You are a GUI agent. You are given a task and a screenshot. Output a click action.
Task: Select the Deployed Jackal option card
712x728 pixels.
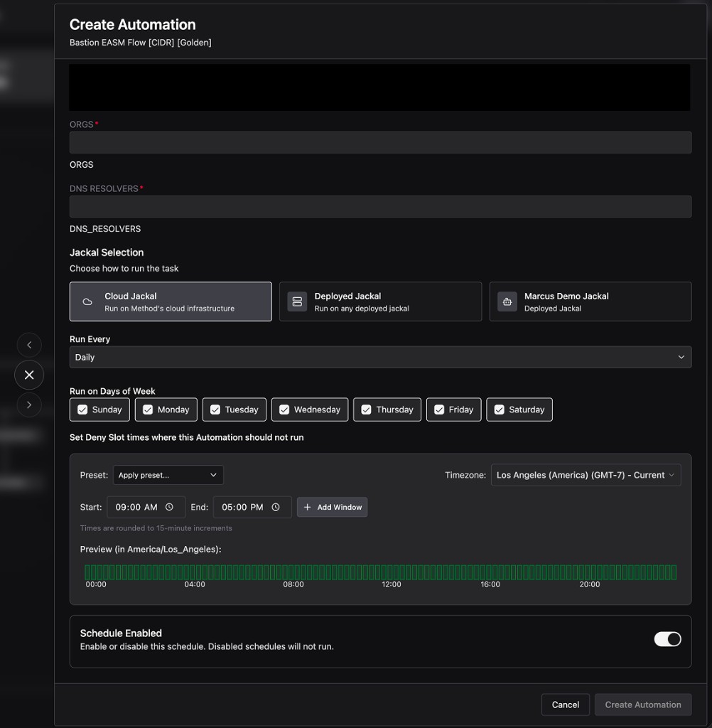[x=381, y=301]
